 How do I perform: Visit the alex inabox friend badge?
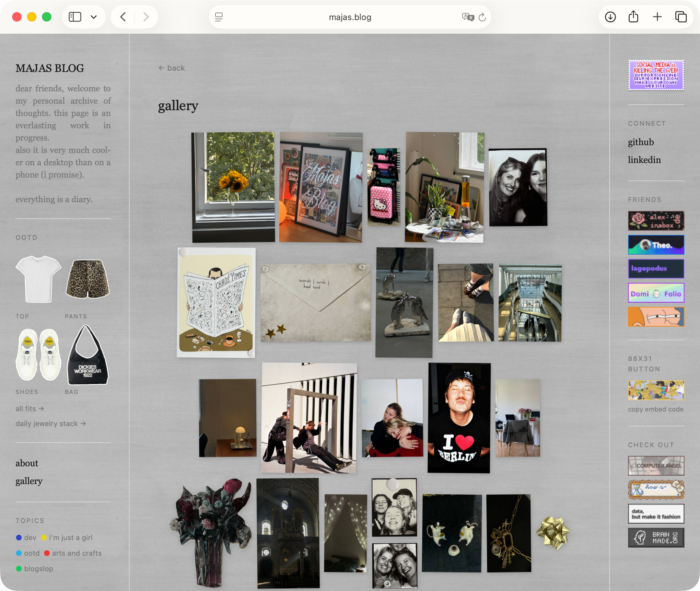click(656, 221)
